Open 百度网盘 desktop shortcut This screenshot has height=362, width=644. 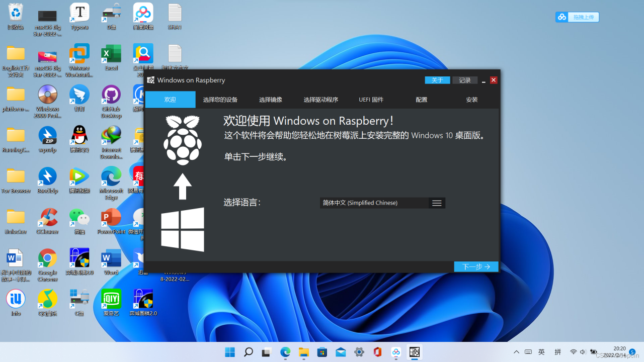tap(143, 16)
